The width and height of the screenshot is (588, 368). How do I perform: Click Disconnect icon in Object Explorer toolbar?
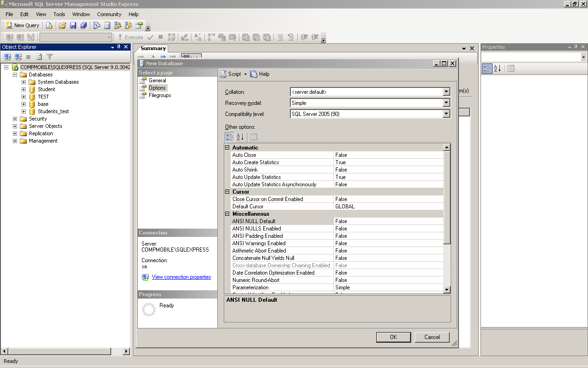(x=18, y=57)
